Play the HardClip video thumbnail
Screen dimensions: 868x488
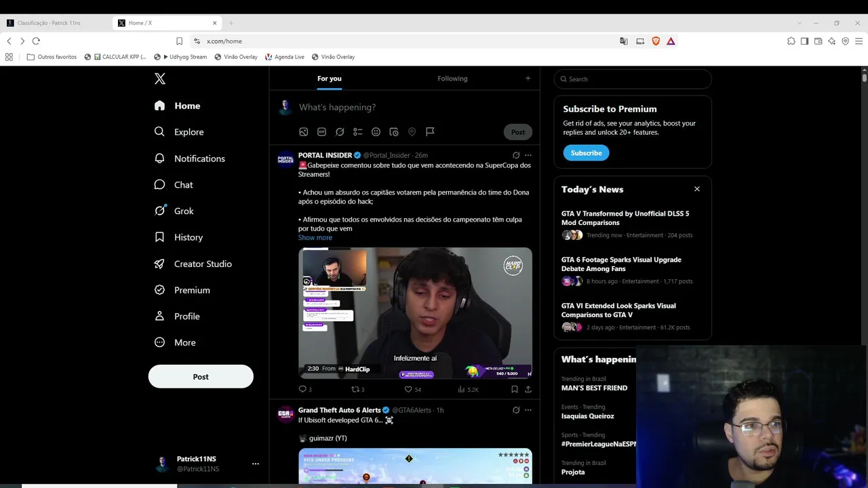point(415,313)
